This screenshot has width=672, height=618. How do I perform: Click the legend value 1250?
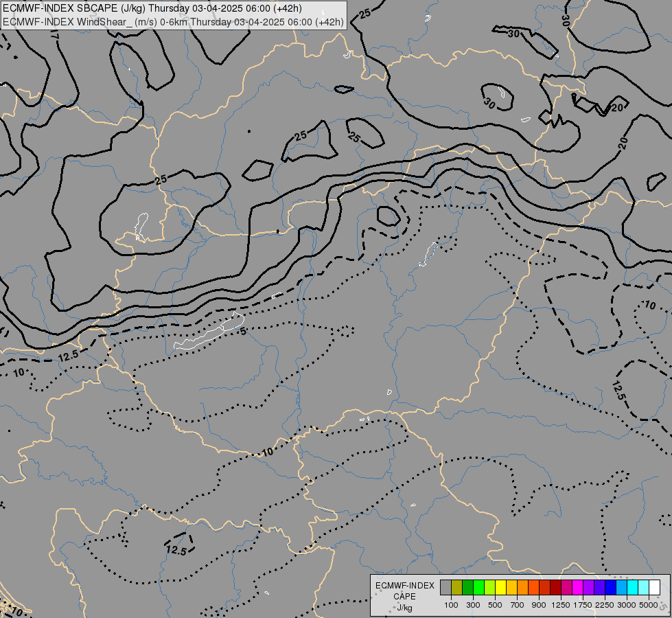coord(561,605)
